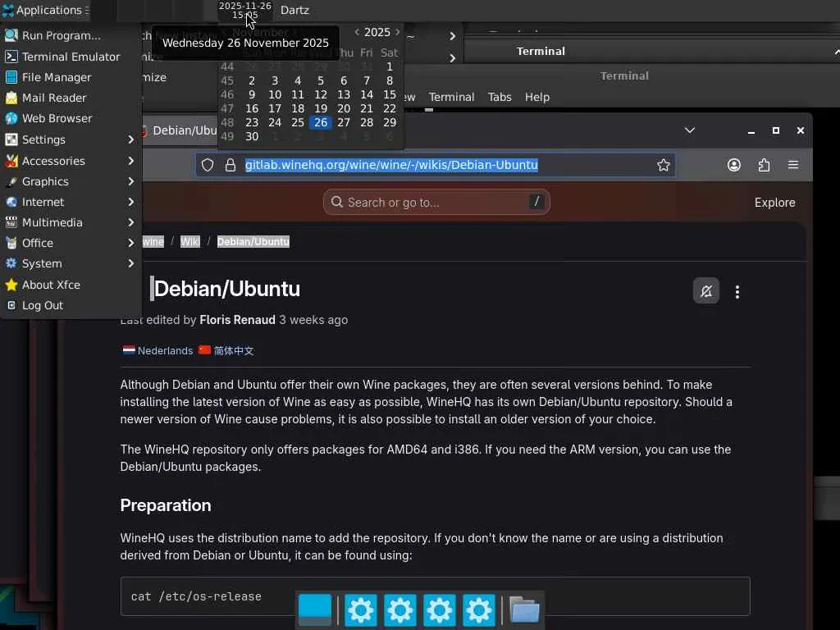Viewport: 840px width, 630px height.
Task: Open the Chinese translation link
Action: click(x=234, y=350)
